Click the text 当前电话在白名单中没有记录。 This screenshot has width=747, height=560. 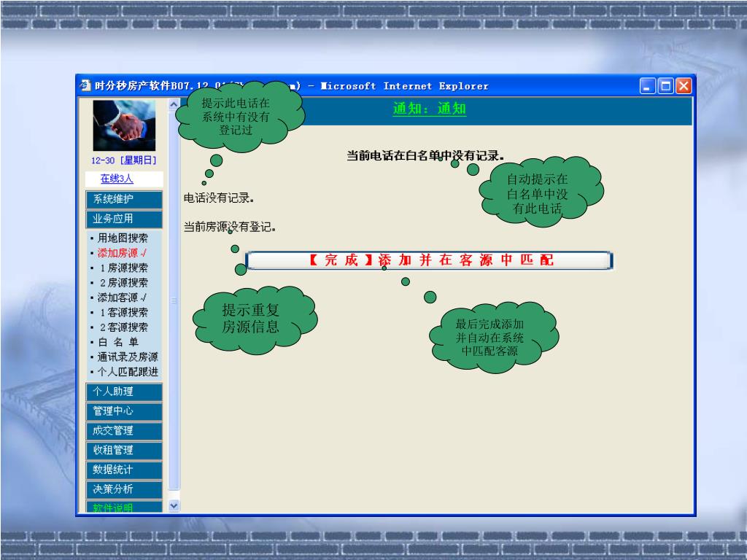[x=425, y=155]
